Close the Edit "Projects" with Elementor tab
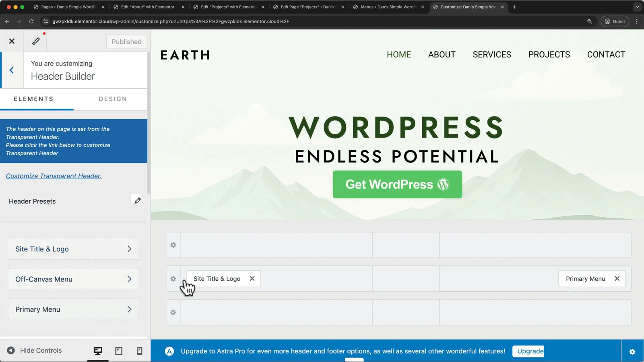This screenshot has height=362, width=644. point(263,7)
